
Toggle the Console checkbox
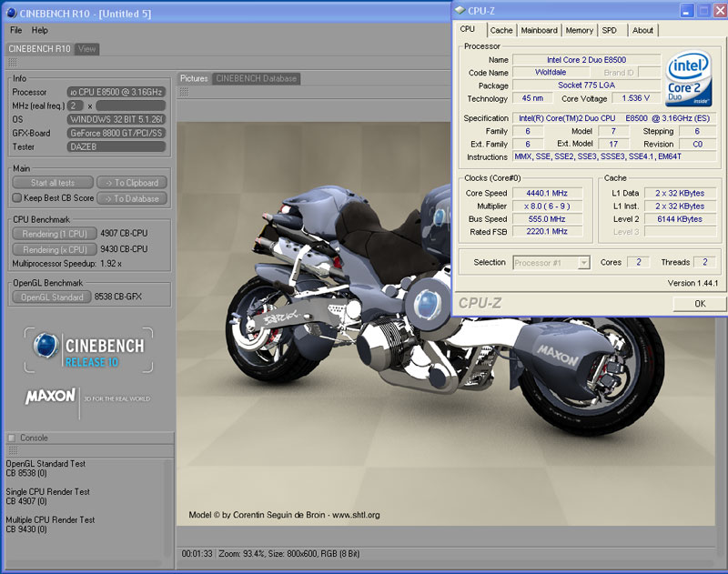pos(12,438)
